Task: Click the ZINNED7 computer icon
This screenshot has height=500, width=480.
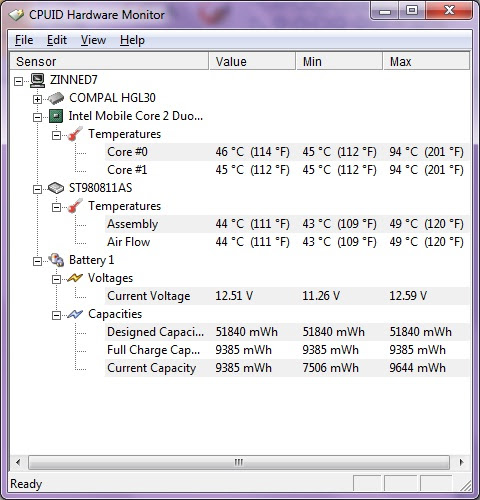Action: (37, 80)
